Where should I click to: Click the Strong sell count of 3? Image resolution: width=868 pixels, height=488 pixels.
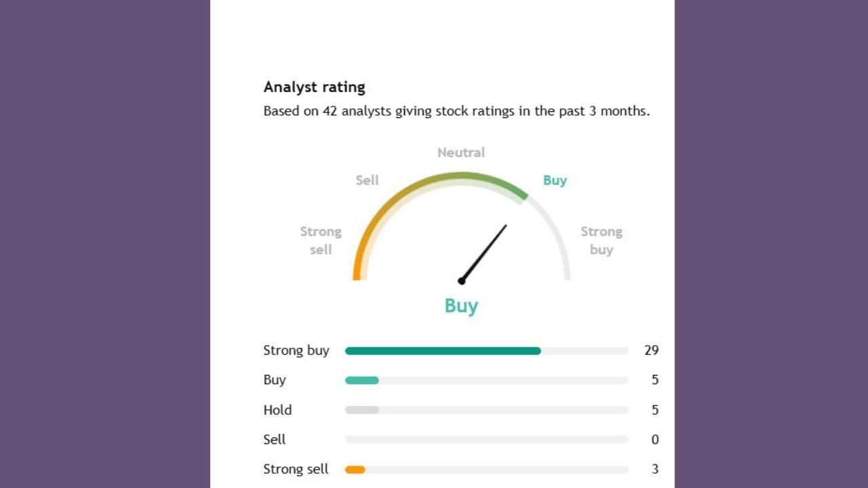(654, 469)
